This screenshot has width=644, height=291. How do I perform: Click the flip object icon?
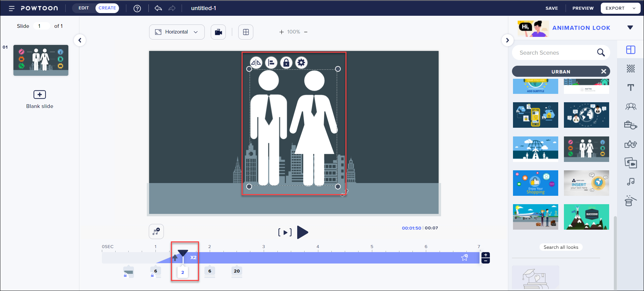pyautogui.click(x=256, y=63)
